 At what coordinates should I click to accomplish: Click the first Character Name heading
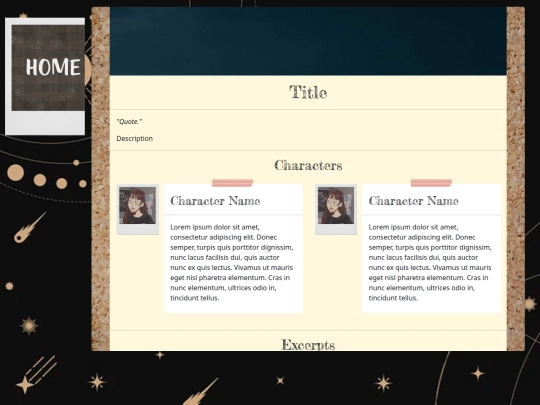click(x=215, y=201)
